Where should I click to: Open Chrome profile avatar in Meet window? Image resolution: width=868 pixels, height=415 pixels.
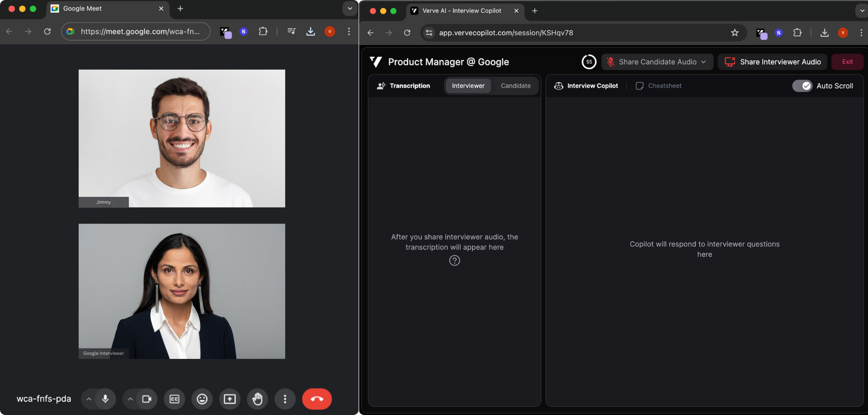pos(330,31)
